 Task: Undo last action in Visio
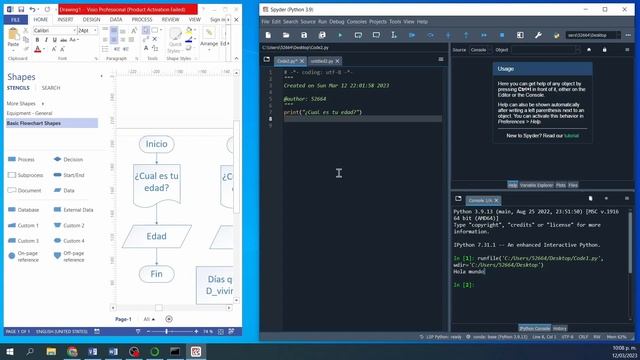32,9
